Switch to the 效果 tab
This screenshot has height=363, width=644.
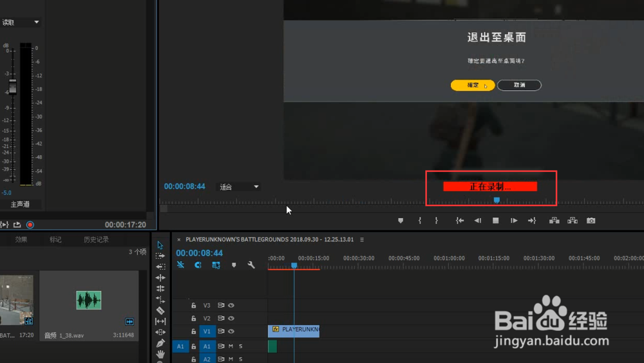(x=21, y=239)
